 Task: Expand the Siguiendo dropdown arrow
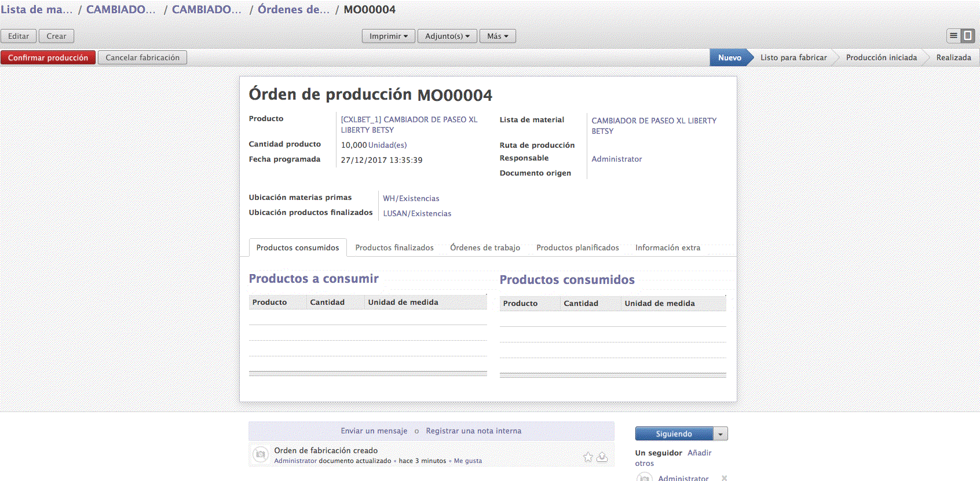(721, 434)
